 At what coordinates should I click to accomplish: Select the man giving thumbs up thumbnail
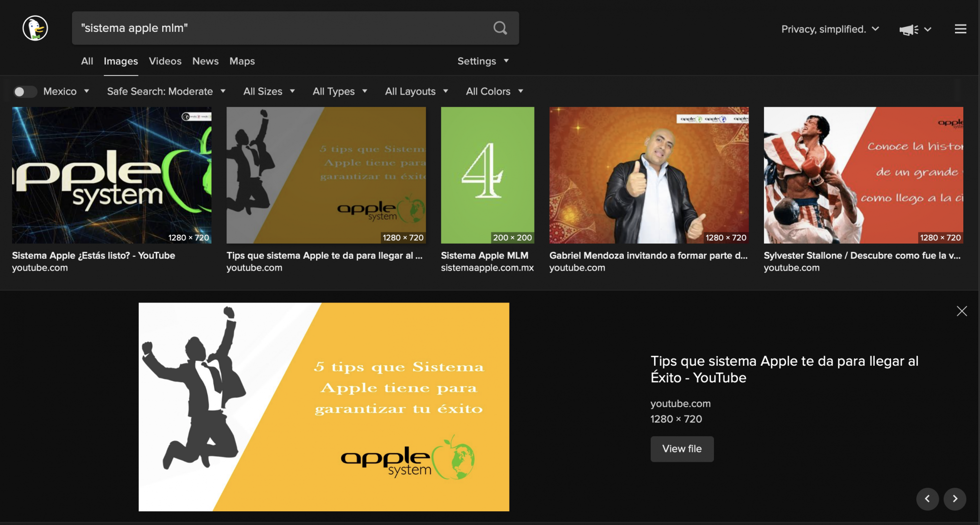pyautogui.click(x=649, y=175)
